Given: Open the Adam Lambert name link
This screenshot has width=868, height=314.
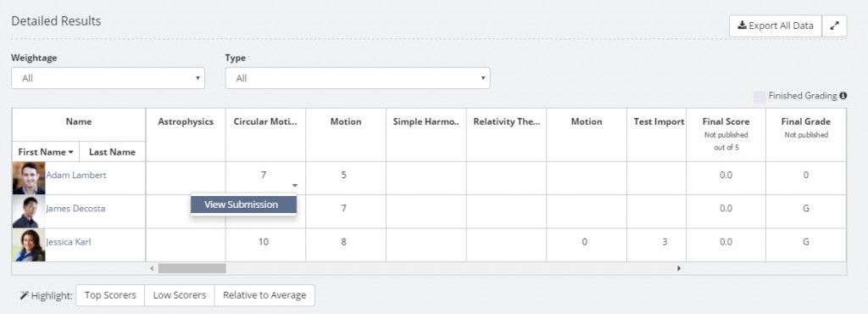Looking at the screenshot, I should (x=76, y=175).
